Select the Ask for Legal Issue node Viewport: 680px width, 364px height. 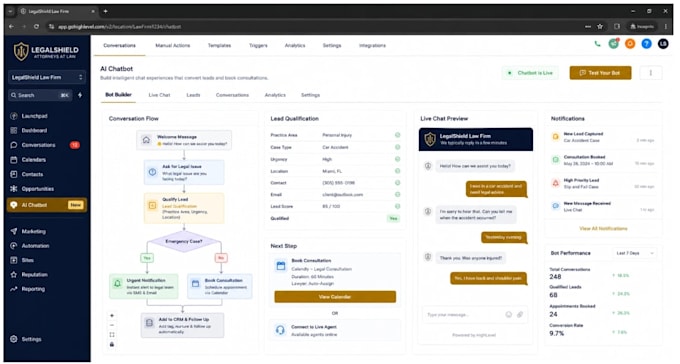coord(184,172)
